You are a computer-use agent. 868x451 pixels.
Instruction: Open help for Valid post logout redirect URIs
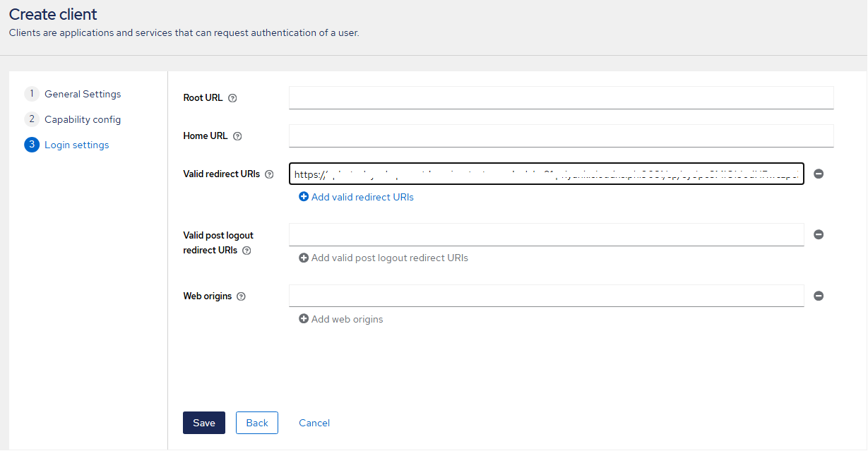click(246, 251)
